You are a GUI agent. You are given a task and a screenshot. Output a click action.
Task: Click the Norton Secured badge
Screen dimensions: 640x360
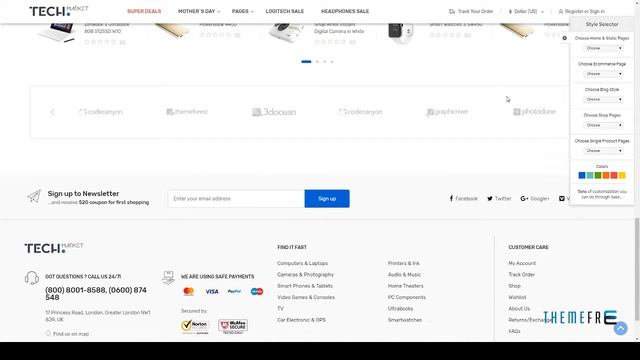[195, 327]
